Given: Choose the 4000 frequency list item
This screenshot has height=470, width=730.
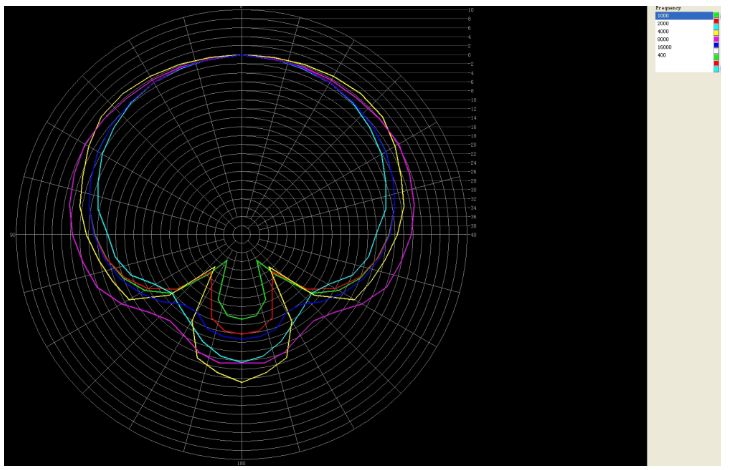Looking at the screenshot, I should click(x=664, y=32).
